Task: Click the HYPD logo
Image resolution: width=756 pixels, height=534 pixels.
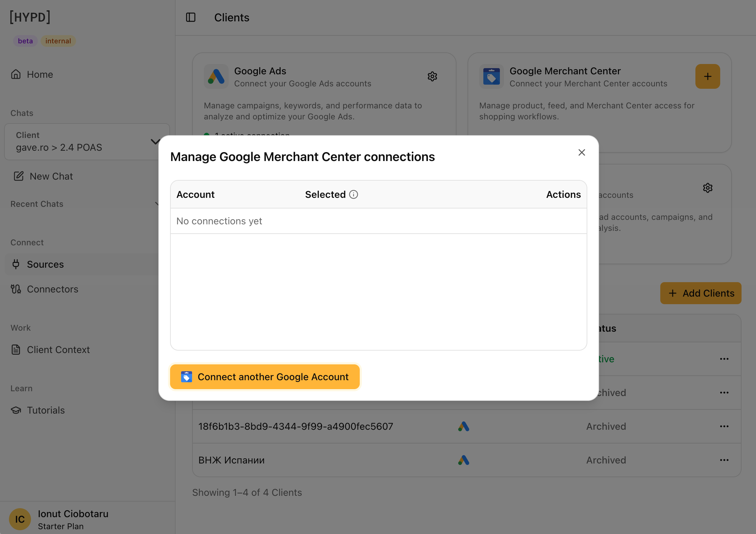Action: (x=30, y=17)
